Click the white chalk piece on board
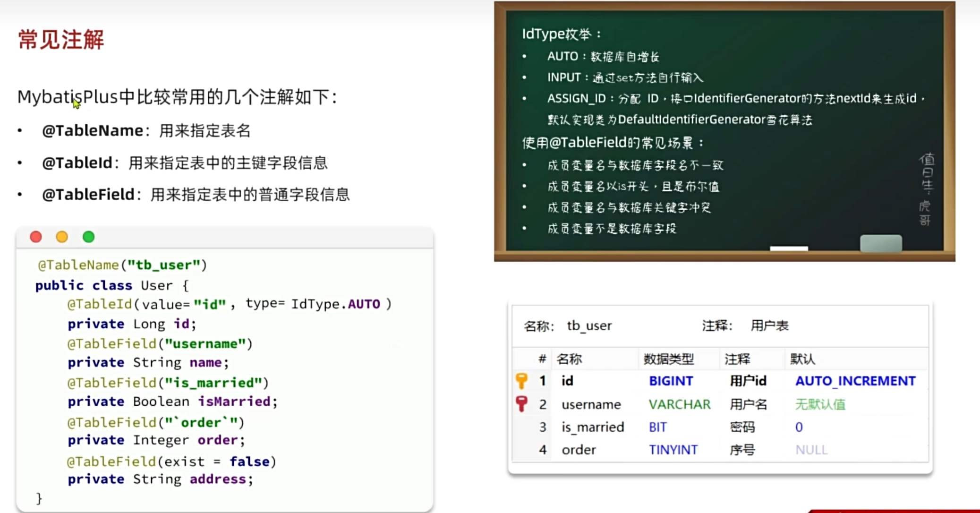Screen dimensions: 980x513 (x=788, y=248)
